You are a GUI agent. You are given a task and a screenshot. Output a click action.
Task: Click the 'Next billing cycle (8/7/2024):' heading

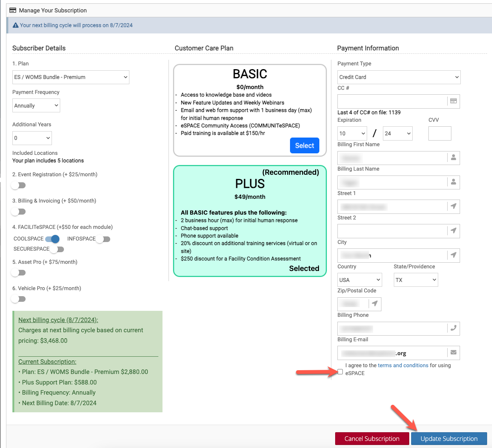point(58,320)
